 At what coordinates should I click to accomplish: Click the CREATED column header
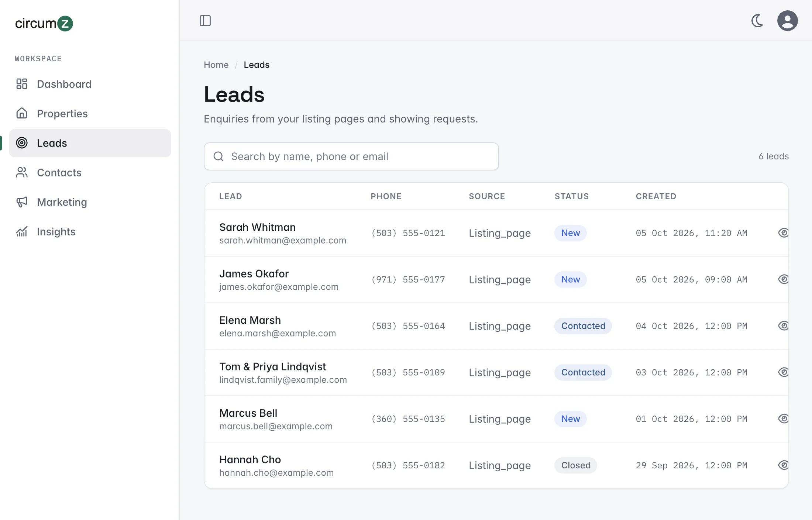tap(656, 196)
